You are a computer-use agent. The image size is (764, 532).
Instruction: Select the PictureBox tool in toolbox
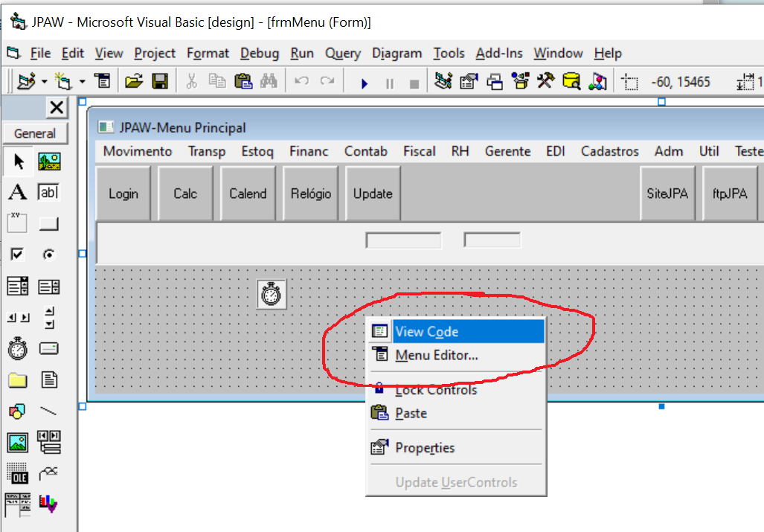point(49,161)
